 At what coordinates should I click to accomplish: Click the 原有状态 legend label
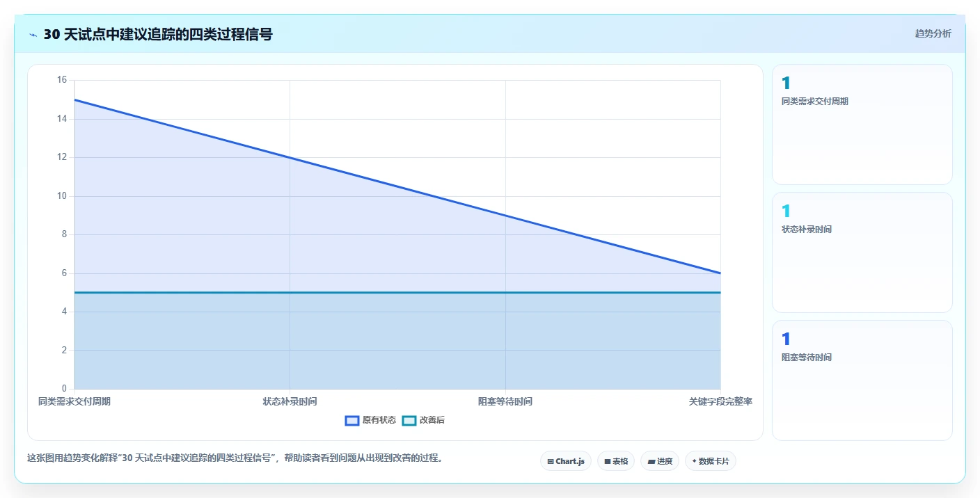[379, 420]
